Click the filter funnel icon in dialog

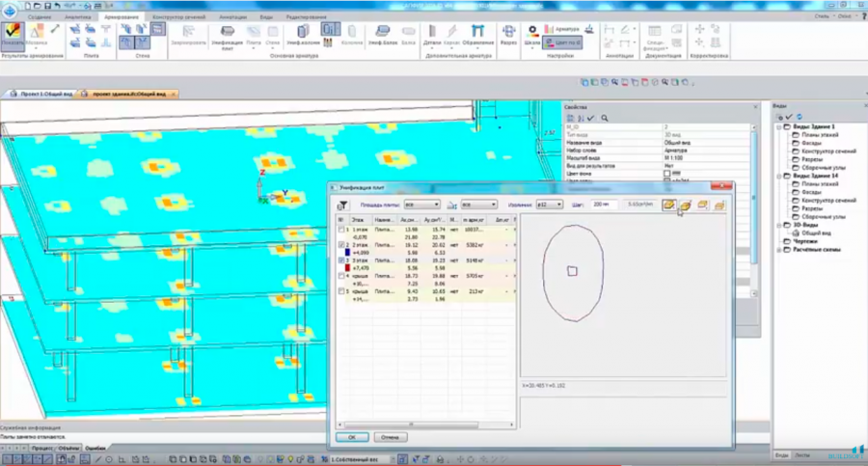341,206
